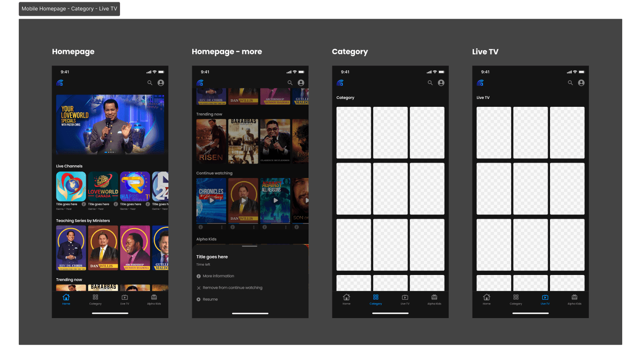Click Trending now heading on Homepage screen
Image resolution: width=641 pixels, height=364 pixels.
click(x=69, y=280)
